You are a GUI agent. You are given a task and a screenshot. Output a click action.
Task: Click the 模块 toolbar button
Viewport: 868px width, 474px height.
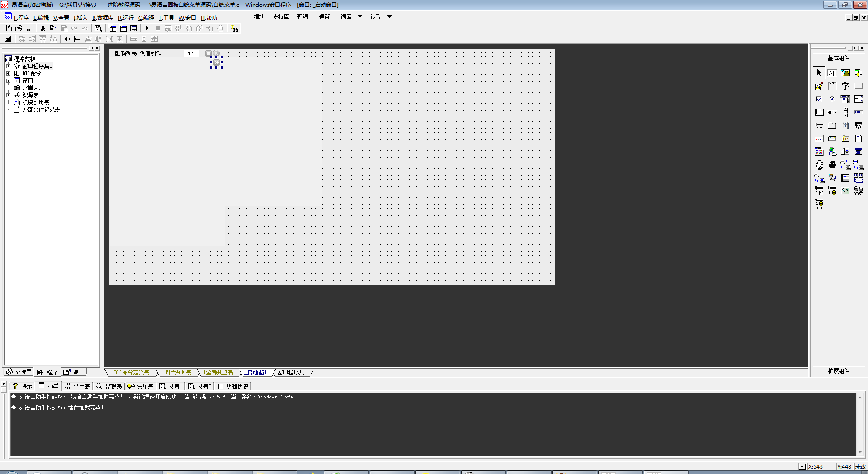coord(259,17)
